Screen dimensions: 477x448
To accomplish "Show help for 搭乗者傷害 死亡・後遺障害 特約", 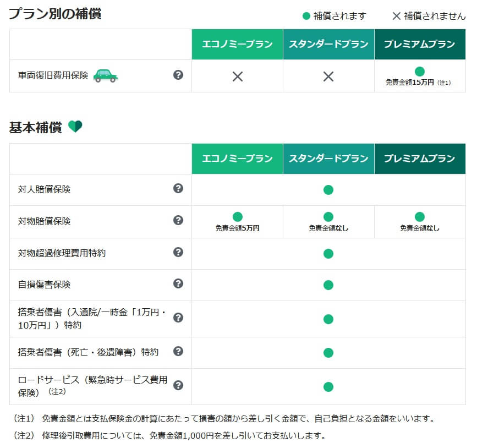I will click(178, 352).
